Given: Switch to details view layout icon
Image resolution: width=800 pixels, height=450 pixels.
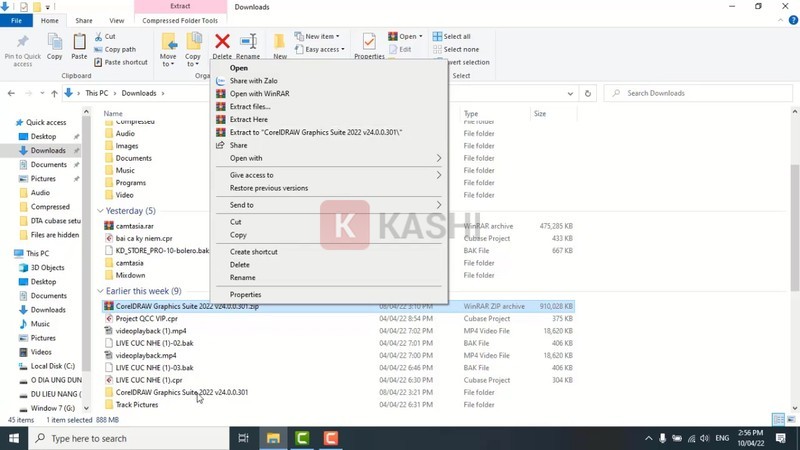Looking at the screenshot, I should pos(779,419).
